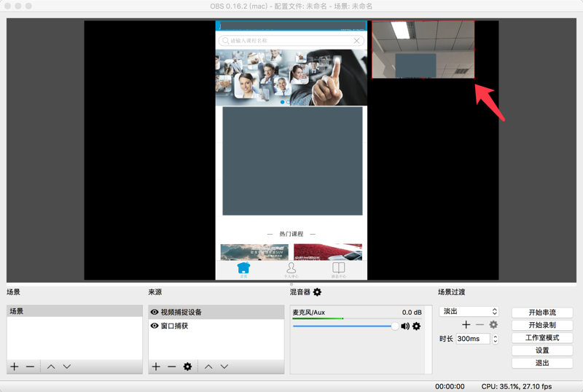This screenshot has height=392, width=583.
Task: Click the 00:00:00 timer in status bar
Action: pyautogui.click(x=450, y=386)
